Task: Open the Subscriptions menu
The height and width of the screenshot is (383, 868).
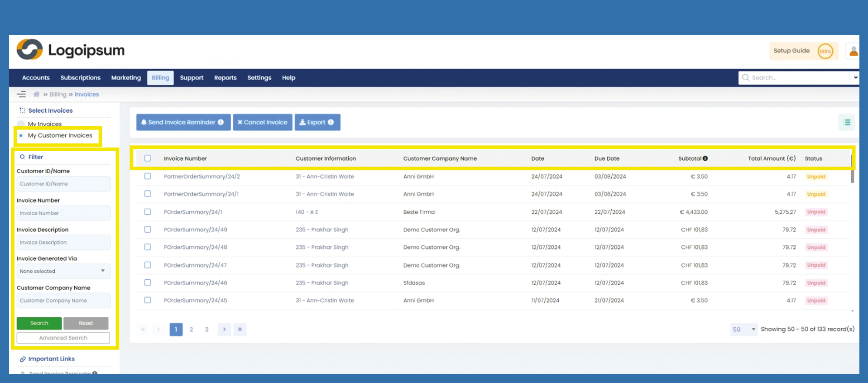Action: [80, 77]
